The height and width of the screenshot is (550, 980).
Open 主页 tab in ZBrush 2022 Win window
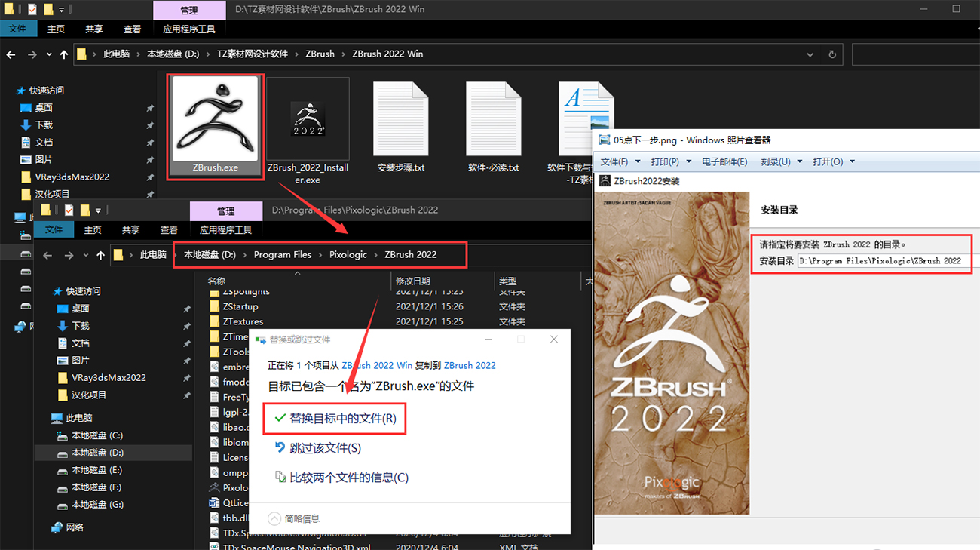[x=56, y=29]
